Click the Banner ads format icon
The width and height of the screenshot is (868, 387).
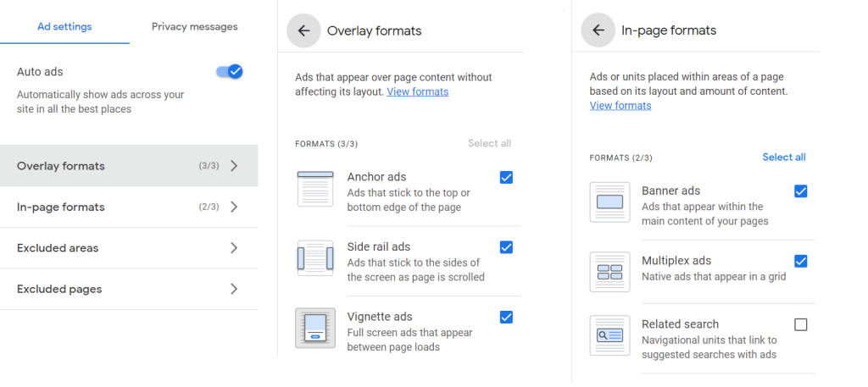pyautogui.click(x=609, y=202)
